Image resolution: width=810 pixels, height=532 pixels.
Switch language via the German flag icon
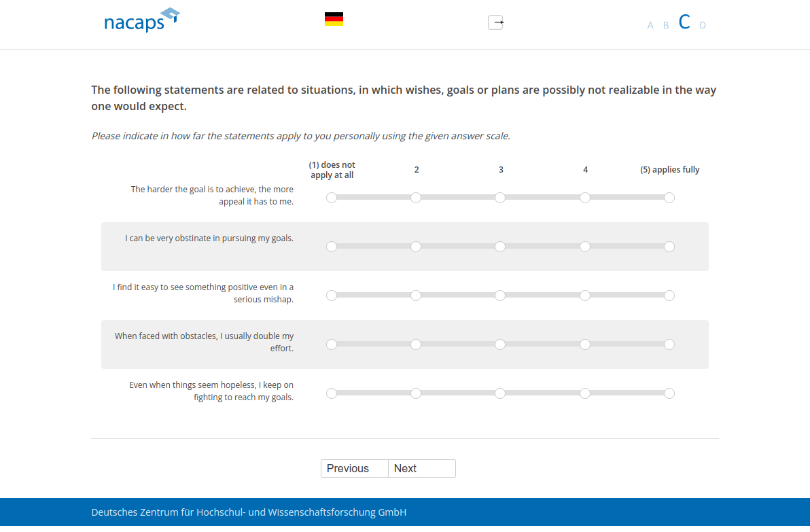tap(334, 19)
